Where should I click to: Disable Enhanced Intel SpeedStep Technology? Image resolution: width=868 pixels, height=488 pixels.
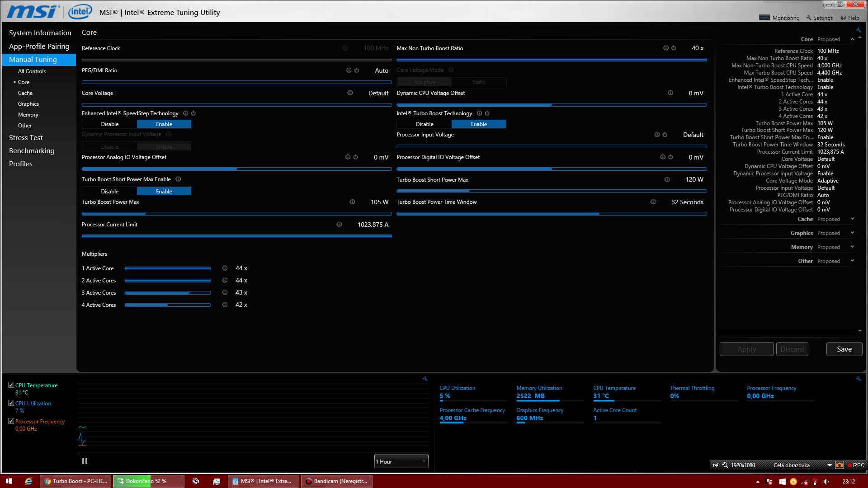coord(109,124)
